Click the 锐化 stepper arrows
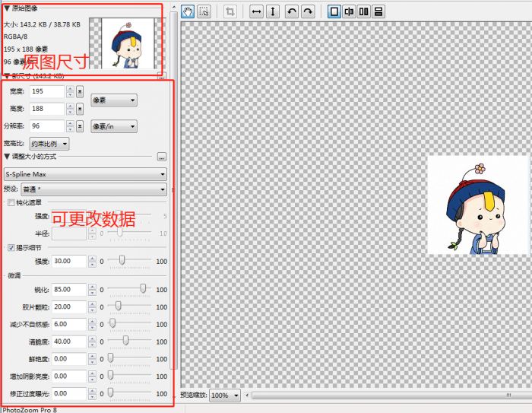 click(x=92, y=290)
